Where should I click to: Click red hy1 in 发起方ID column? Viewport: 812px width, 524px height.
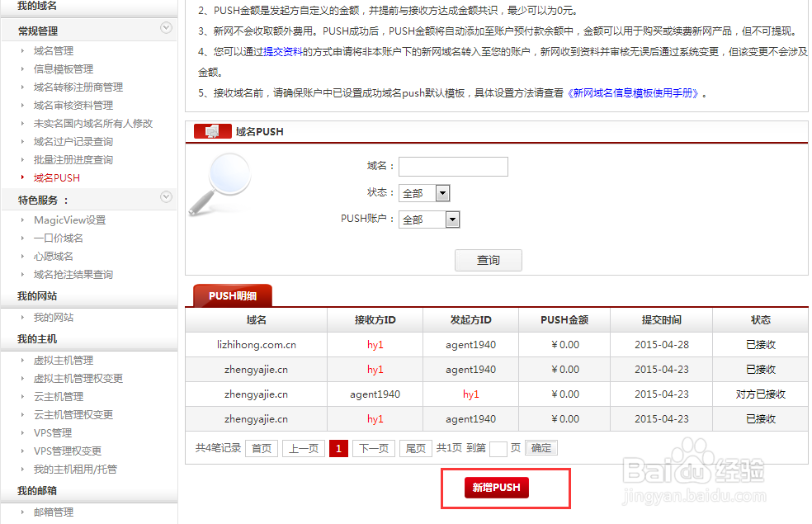tap(470, 394)
